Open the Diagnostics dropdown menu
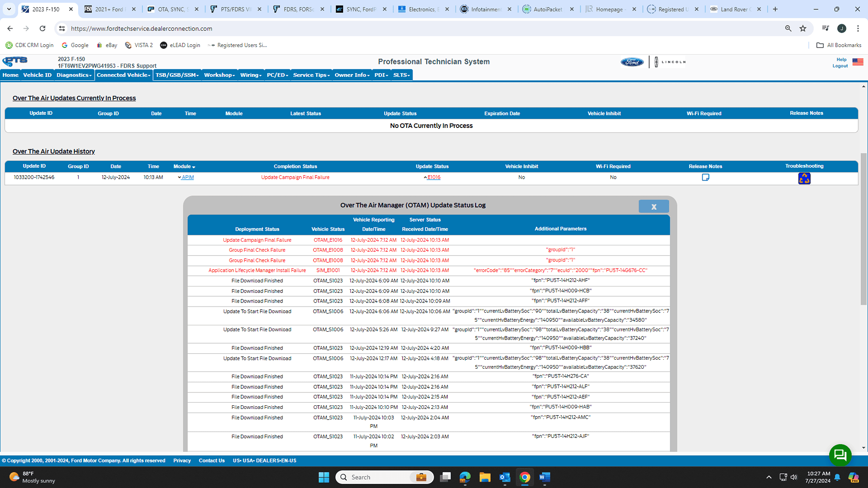The height and width of the screenshot is (488, 868). click(x=74, y=75)
